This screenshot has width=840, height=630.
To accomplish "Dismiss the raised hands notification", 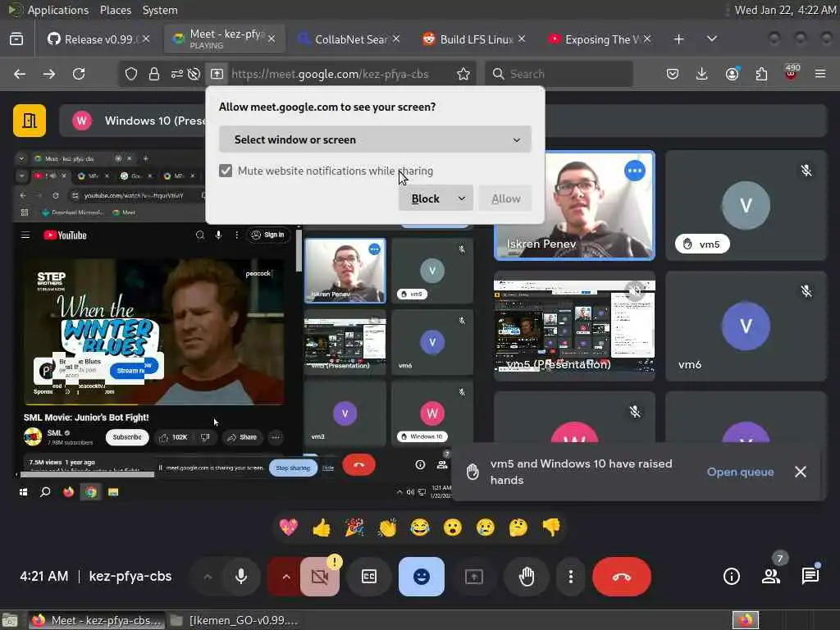I will click(801, 472).
